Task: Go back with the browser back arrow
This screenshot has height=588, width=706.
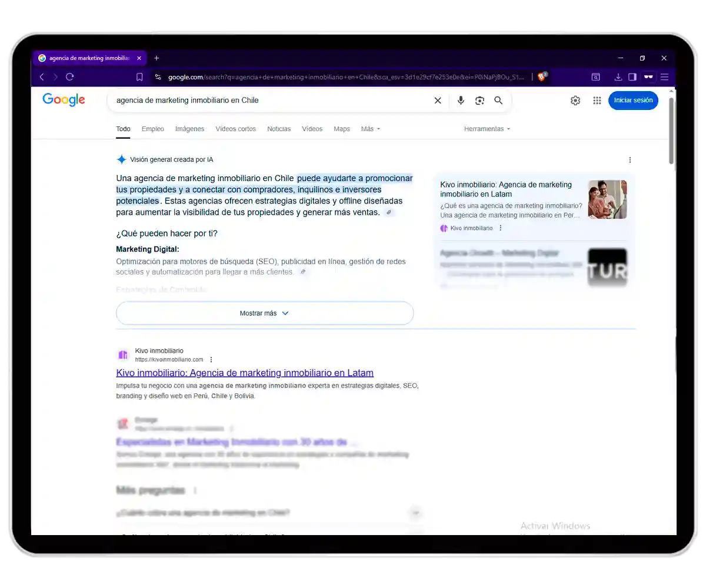Action: 41,77
